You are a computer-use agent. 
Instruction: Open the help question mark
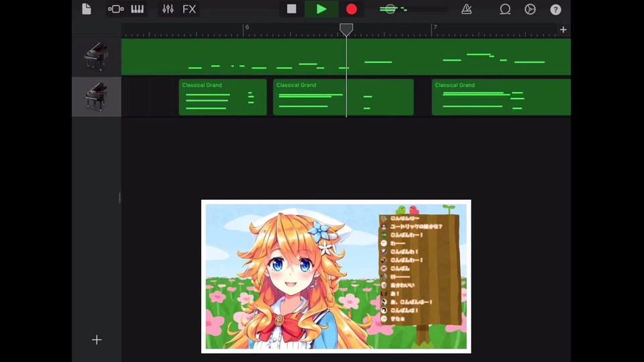click(555, 9)
